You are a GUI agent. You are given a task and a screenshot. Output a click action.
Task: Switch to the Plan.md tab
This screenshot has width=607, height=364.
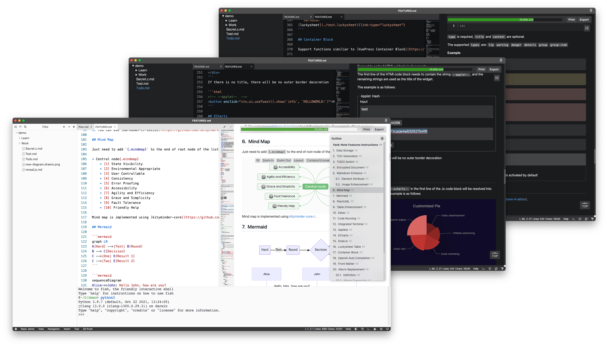83,127
